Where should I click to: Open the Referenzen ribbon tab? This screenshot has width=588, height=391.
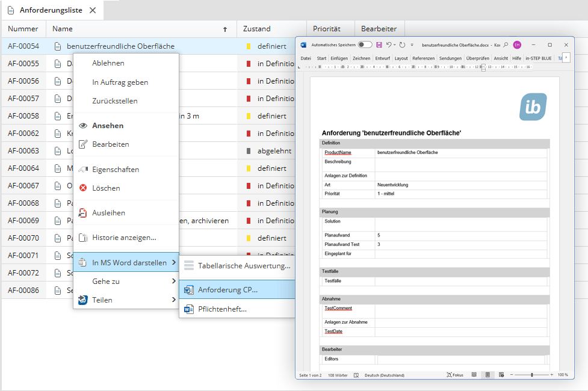coord(423,58)
